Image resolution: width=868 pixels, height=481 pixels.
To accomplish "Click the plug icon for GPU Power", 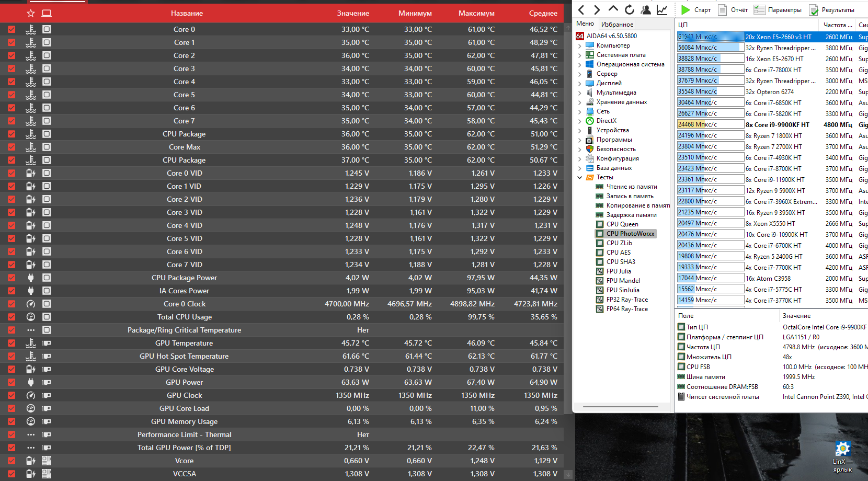I will pos(31,382).
